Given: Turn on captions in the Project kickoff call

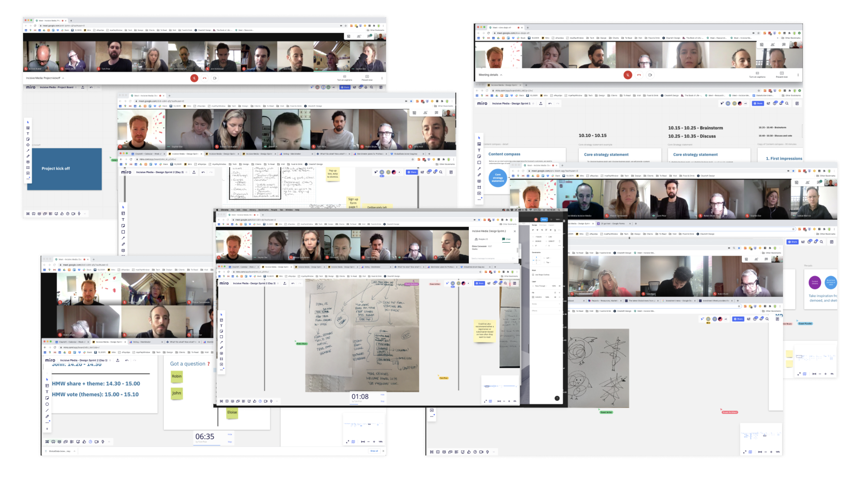Looking at the screenshot, I should (x=345, y=78).
